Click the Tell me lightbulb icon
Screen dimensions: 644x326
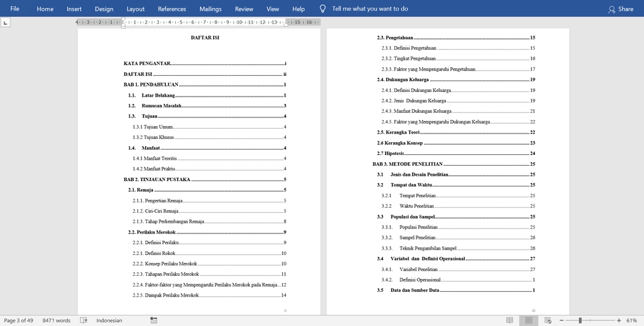(323, 9)
